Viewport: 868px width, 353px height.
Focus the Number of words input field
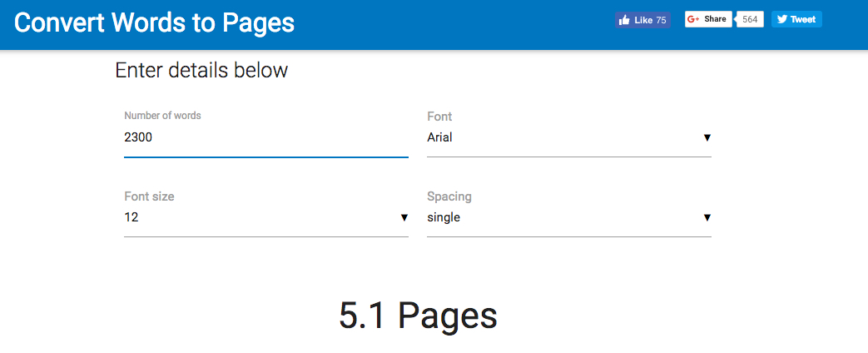point(265,137)
